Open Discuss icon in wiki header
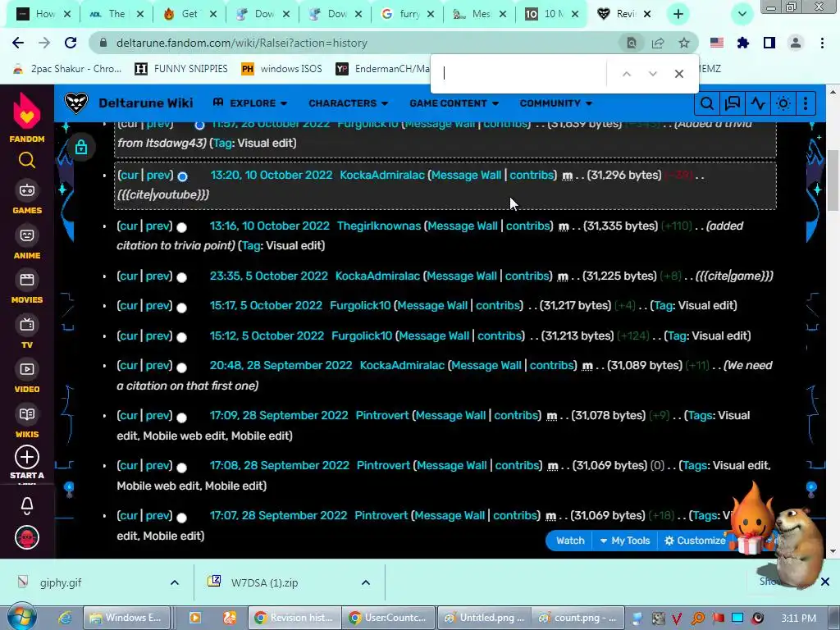 [x=733, y=103]
